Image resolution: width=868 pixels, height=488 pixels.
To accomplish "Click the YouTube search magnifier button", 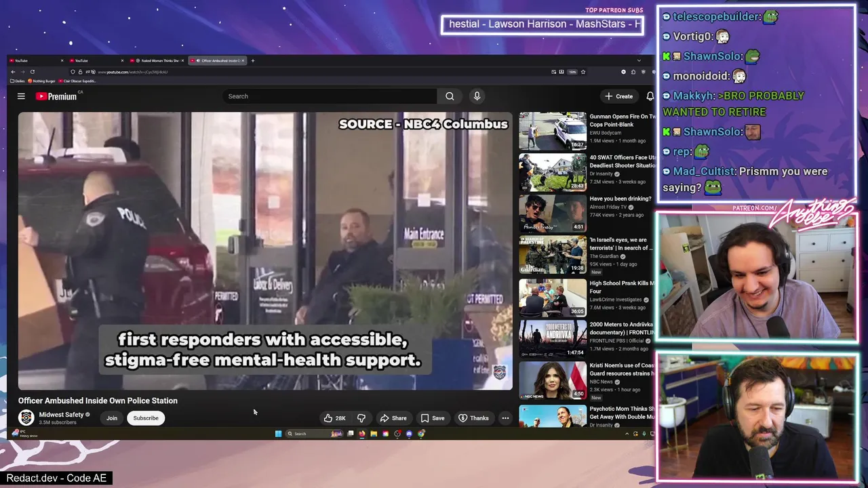I will [450, 96].
